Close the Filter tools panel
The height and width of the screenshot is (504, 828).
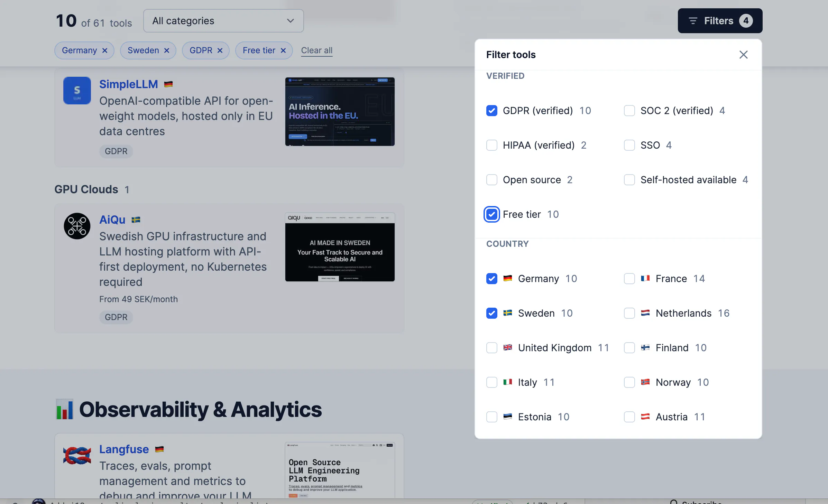click(743, 55)
